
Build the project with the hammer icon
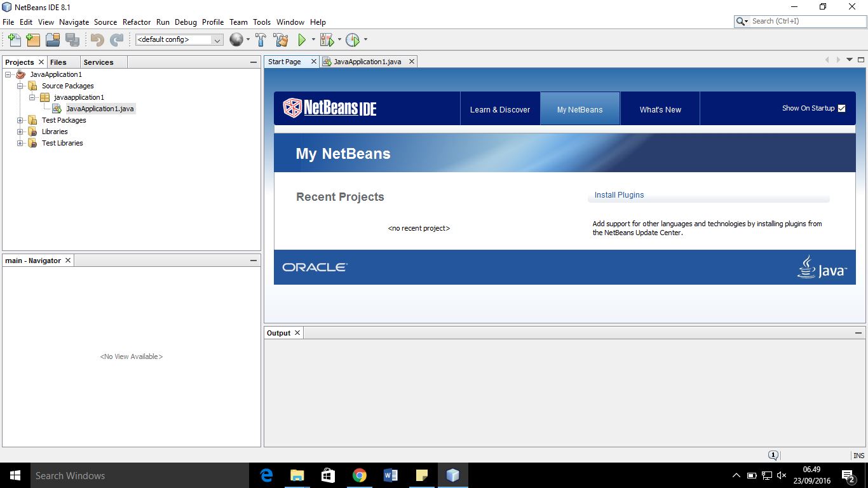click(x=261, y=39)
